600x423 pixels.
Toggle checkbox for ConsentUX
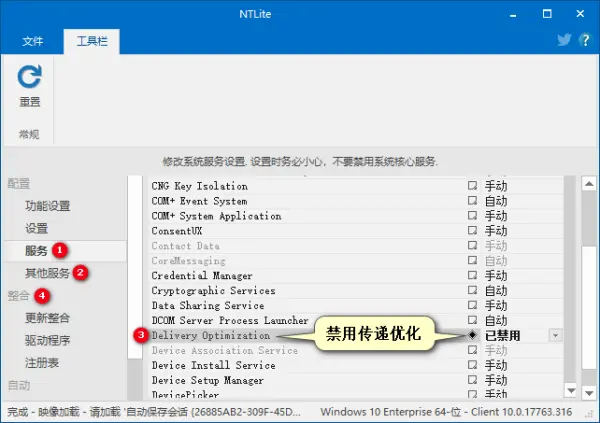click(473, 230)
